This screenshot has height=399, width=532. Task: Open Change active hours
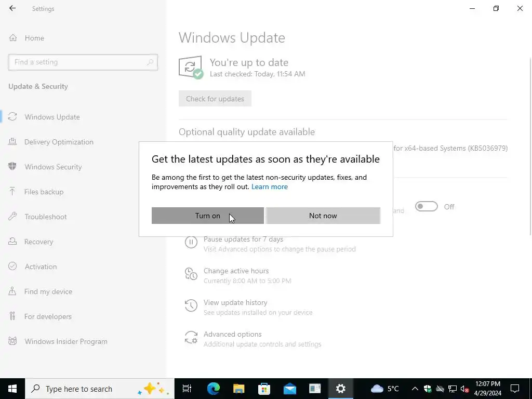click(x=236, y=271)
